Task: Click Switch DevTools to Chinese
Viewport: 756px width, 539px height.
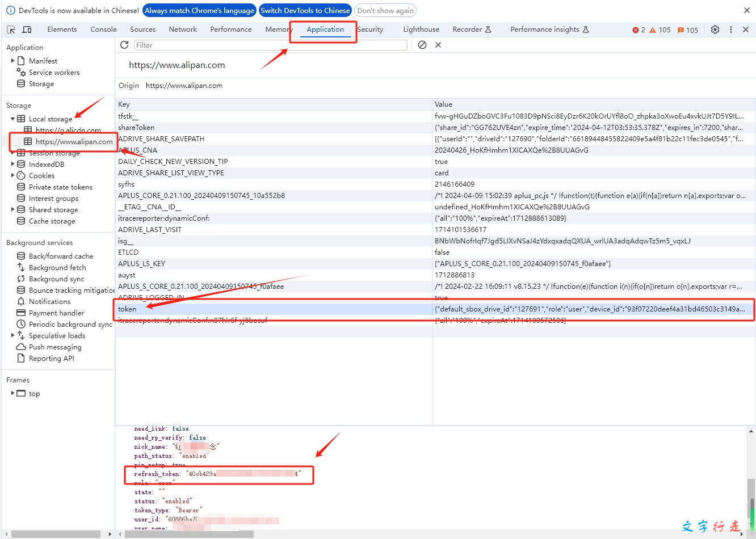Action: 305,10
